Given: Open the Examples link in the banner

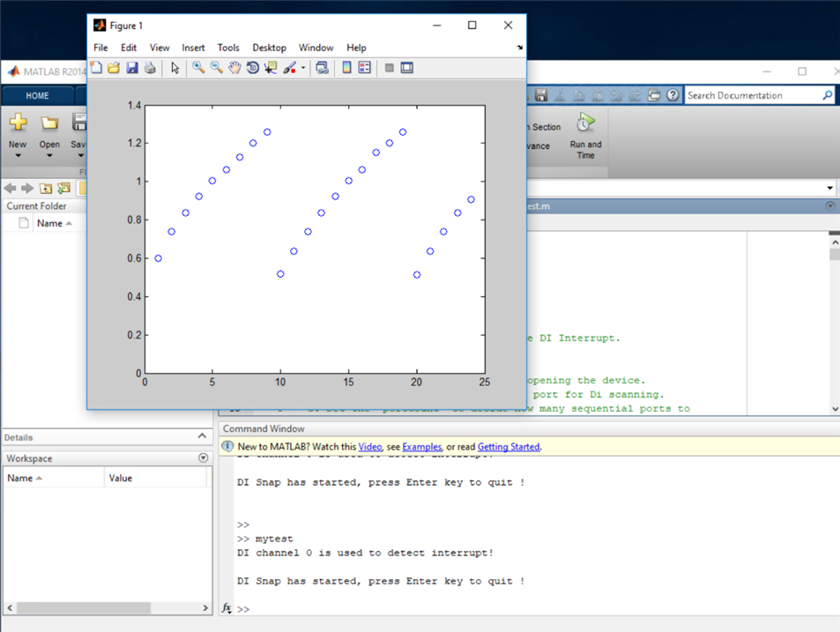Looking at the screenshot, I should click(422, 447).
